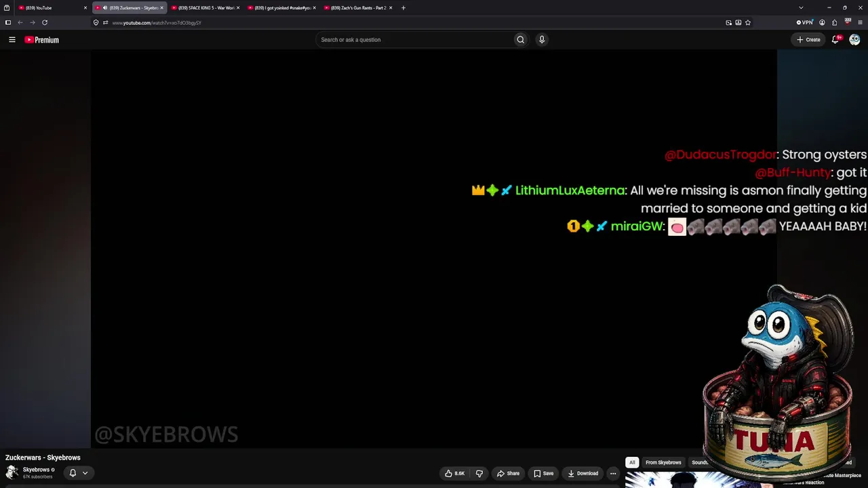Go to YouTube Premium home logo
The height and width of the screenshot is (488, 868).
(42, 40)
